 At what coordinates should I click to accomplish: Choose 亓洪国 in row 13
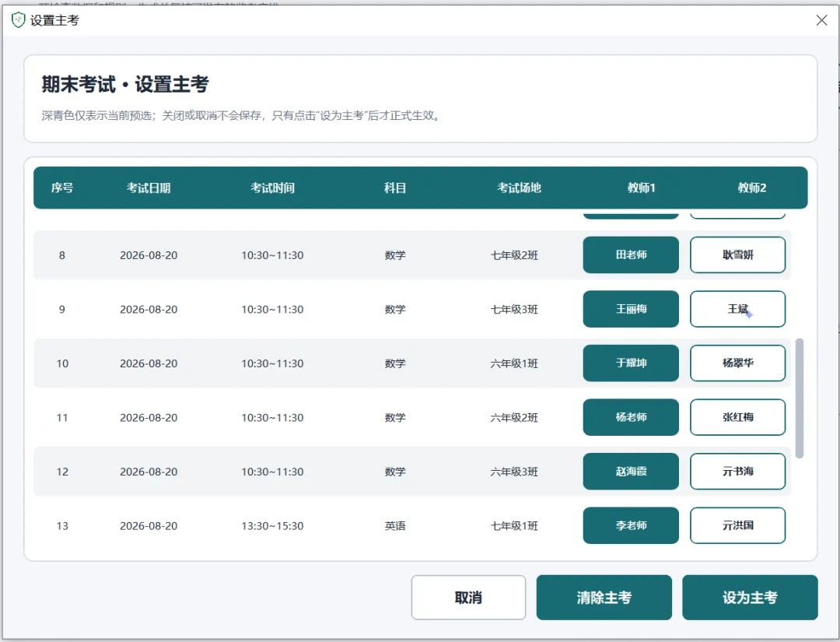pos(737,526)
